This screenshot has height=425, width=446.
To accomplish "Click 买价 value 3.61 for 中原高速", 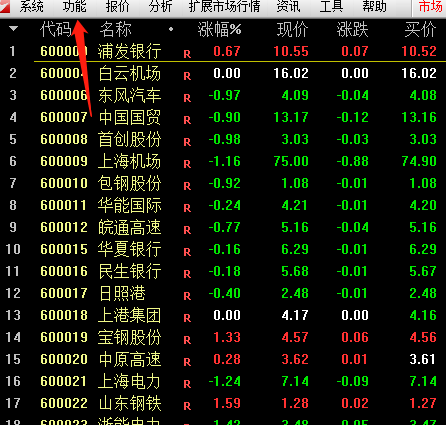I will coord(423,359).
